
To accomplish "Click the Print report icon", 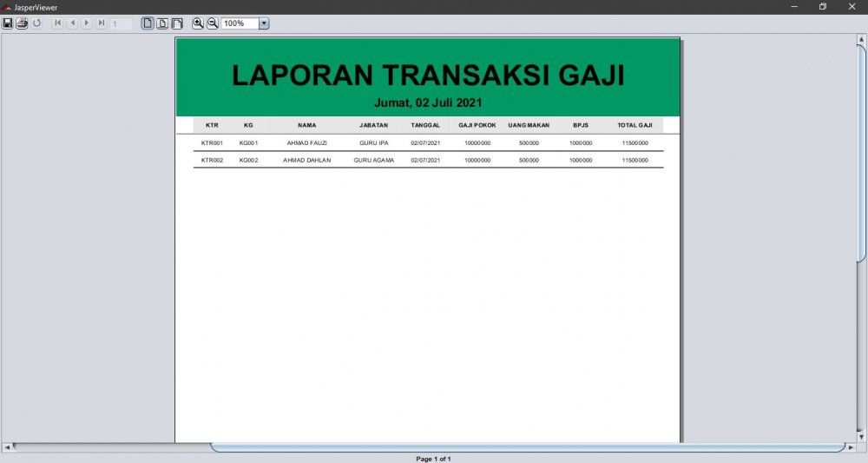I will 22,23.
